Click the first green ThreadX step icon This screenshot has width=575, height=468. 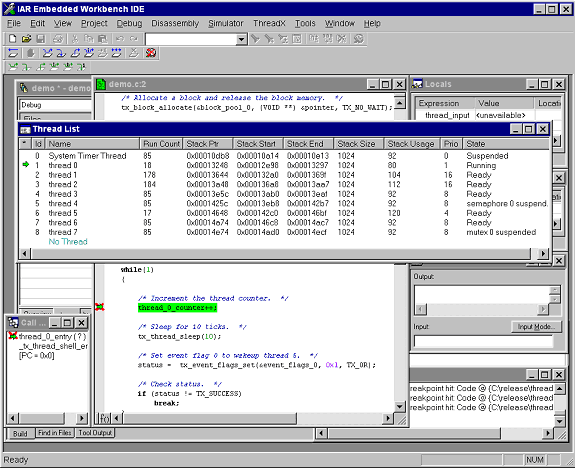point(13,67)
